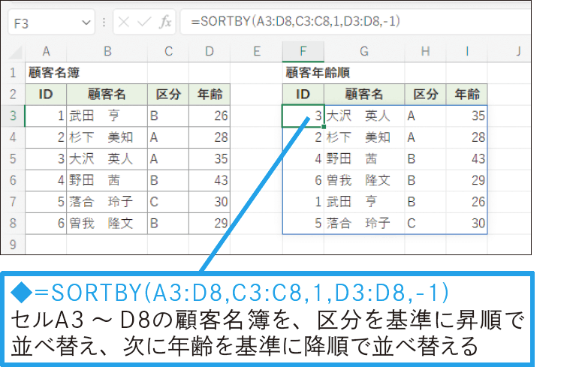Select column H header
Screen dimensions: 588x367
coord(425,51)
